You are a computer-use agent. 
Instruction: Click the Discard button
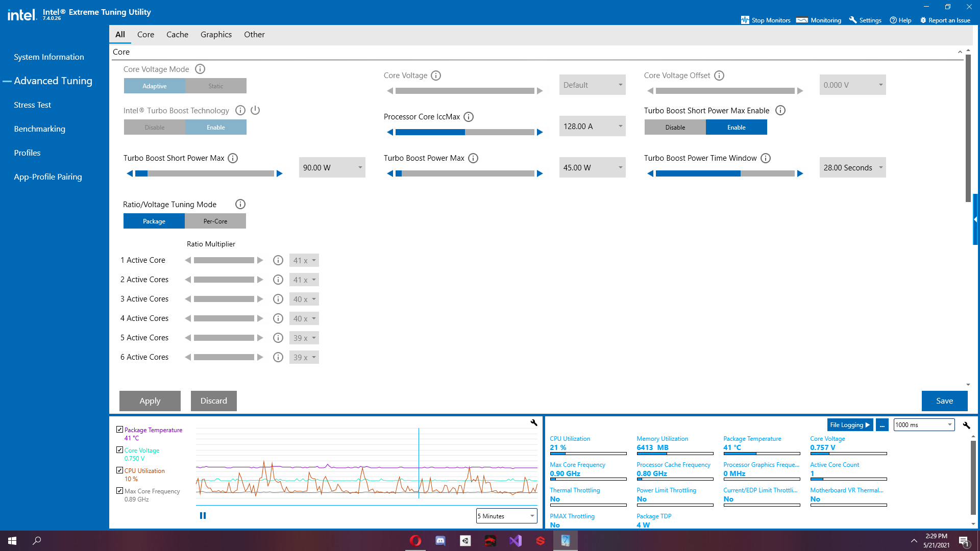pos(214,401)
